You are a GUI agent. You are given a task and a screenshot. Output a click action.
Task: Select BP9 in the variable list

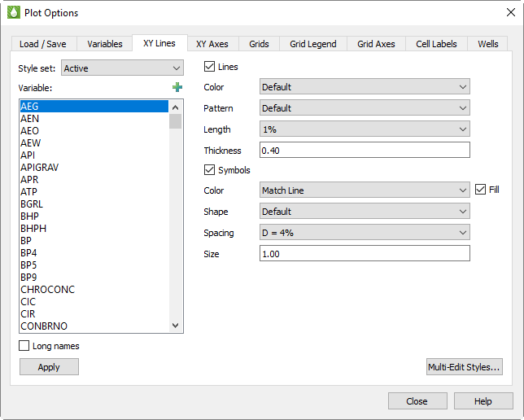tap(94, 278)
